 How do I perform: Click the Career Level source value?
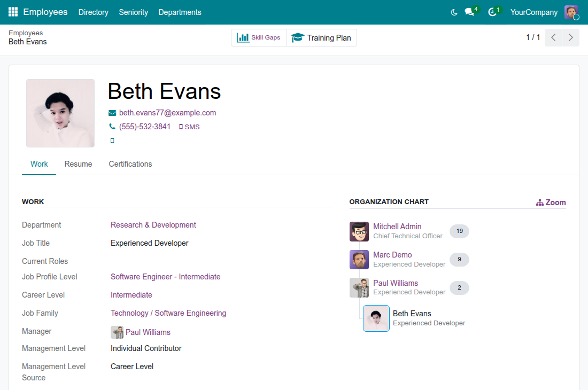coord(132,367)
